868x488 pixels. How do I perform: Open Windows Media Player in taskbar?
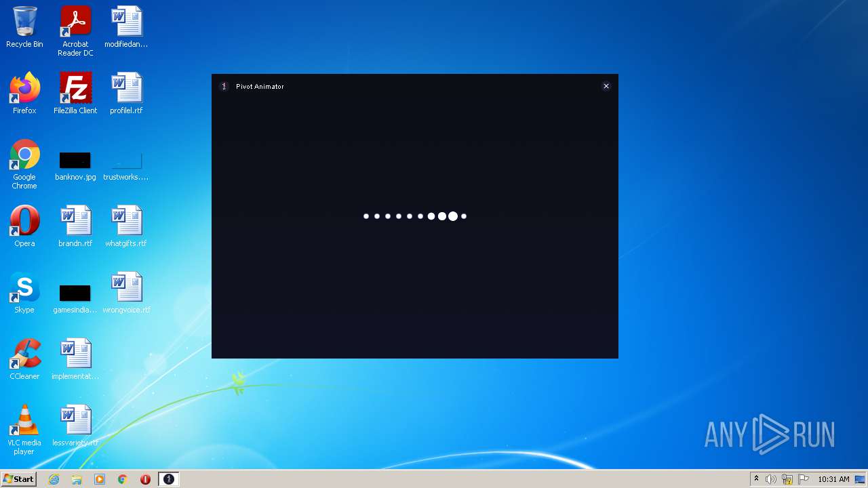coord(100,479)
